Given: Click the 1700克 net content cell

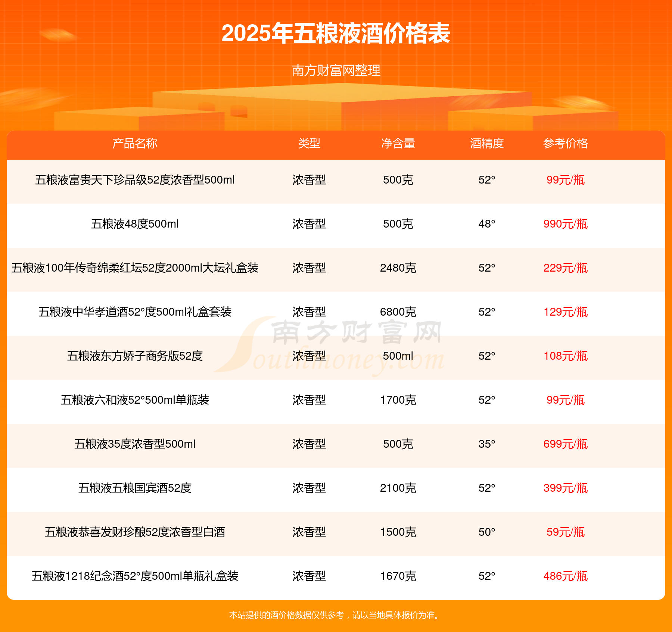Looking at the screenshot, I should click(398, 400).
